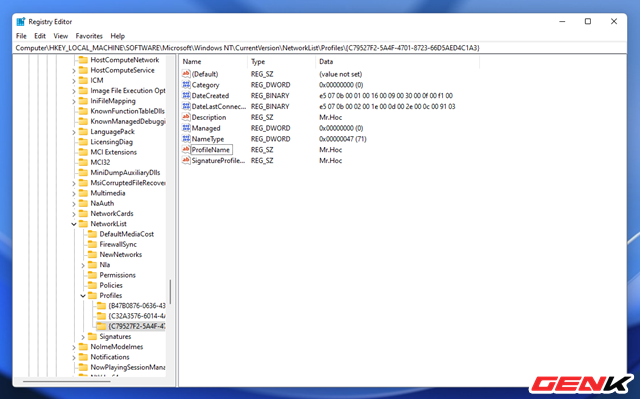Viewport: 640px width, 399px height.
Task: Open the File menu
Action: [x=21, y=36]
